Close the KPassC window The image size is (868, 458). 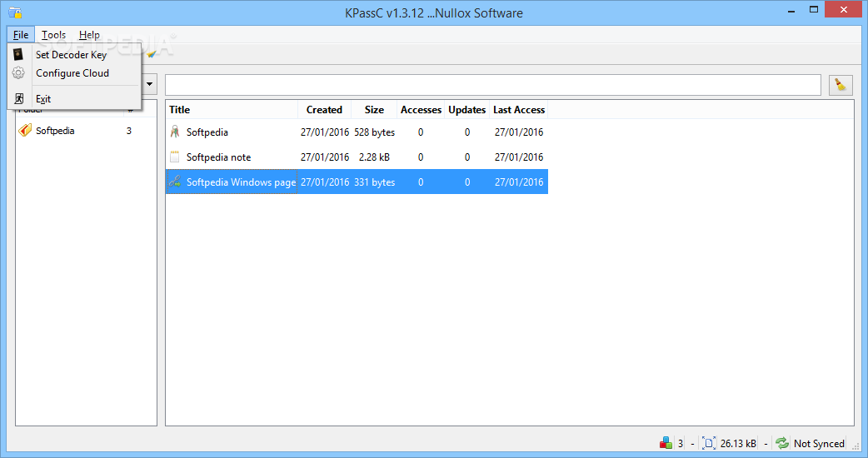(844, 9)
